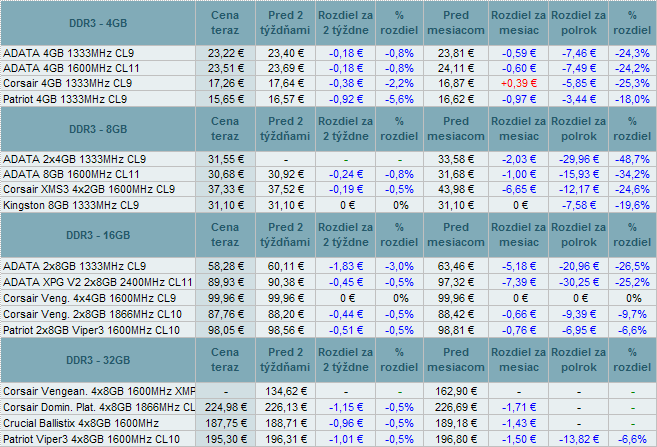657x447 pixels.
Task: Select the 98,05 € current price cell
Action: click(x=225, y=330)
